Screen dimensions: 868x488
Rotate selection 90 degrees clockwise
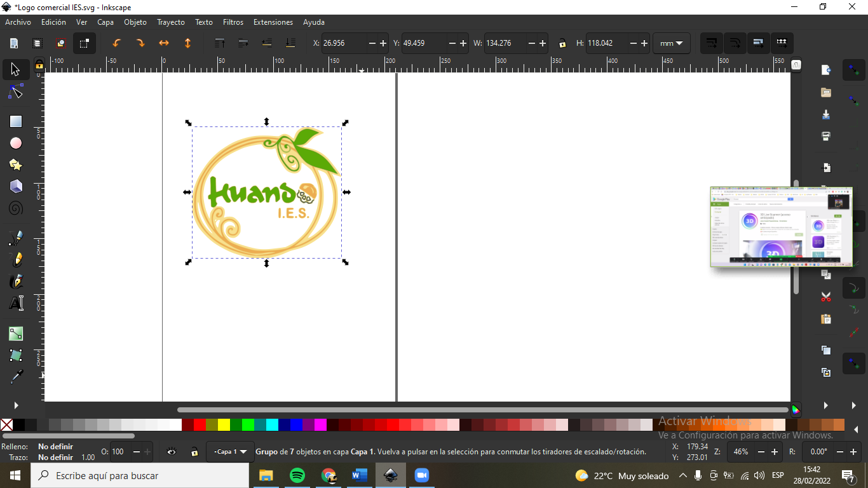pyautogui.click(x=140, y=43)
